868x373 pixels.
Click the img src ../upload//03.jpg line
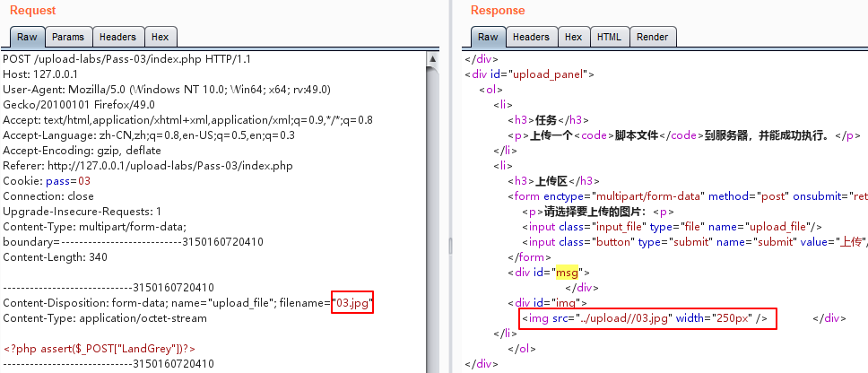(x=645, y=318)
